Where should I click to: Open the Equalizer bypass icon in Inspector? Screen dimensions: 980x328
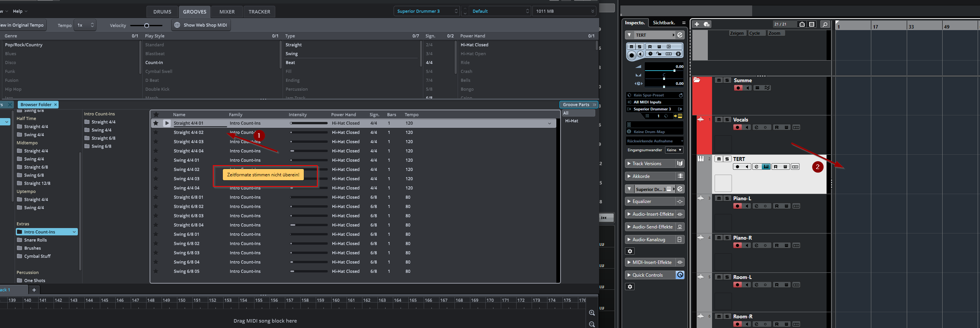pos(680,201)
